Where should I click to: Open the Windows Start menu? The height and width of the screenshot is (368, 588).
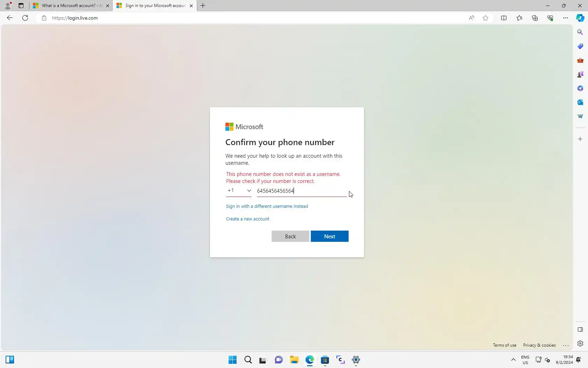click(233, 360)
